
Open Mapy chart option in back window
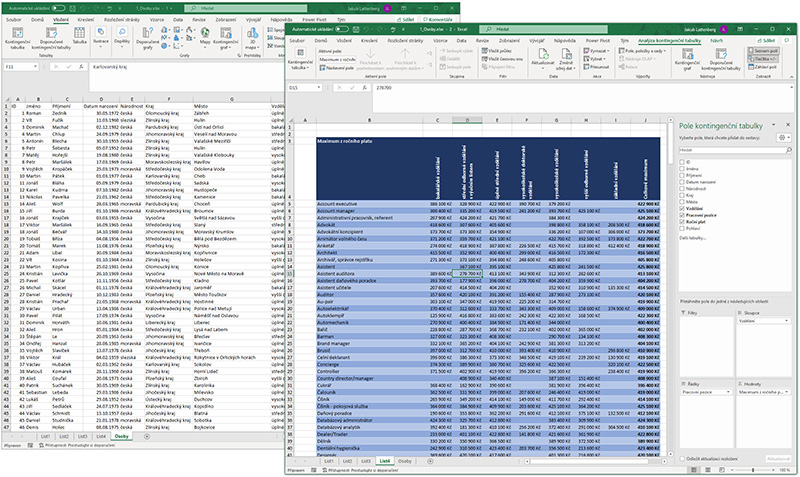(205, 37)
